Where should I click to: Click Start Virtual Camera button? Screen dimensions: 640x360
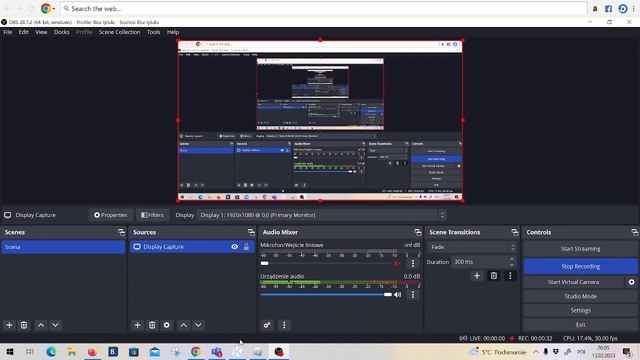[x=573, y=282]
